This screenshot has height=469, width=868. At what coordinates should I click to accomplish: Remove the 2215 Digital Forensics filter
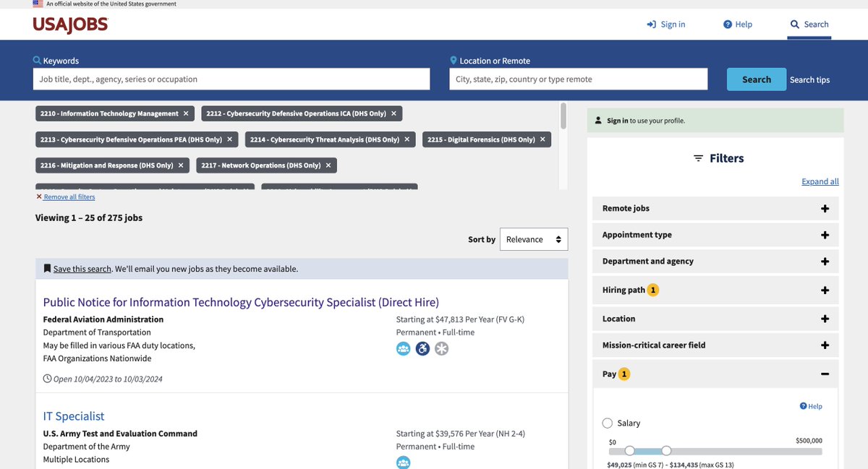coord(542,139)
